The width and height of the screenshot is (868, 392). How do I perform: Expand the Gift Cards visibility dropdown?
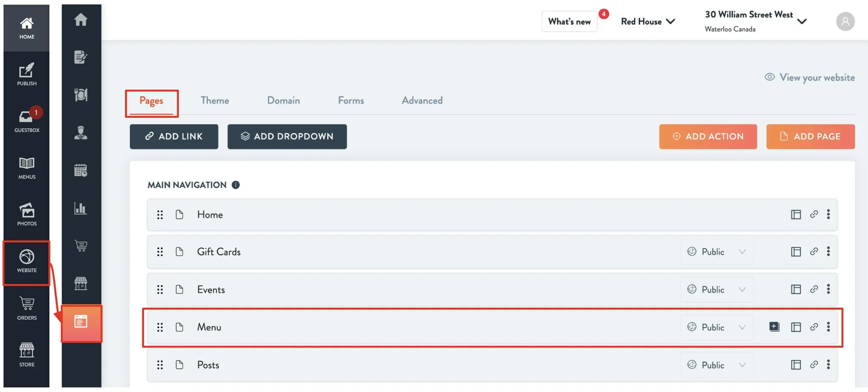click(x=717, y=252)
